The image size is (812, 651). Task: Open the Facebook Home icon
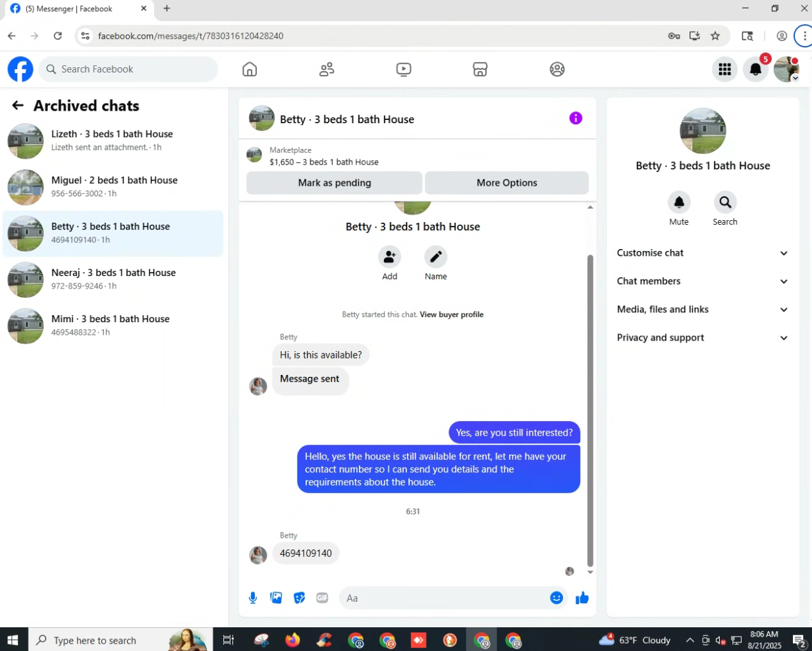point(250,69)
